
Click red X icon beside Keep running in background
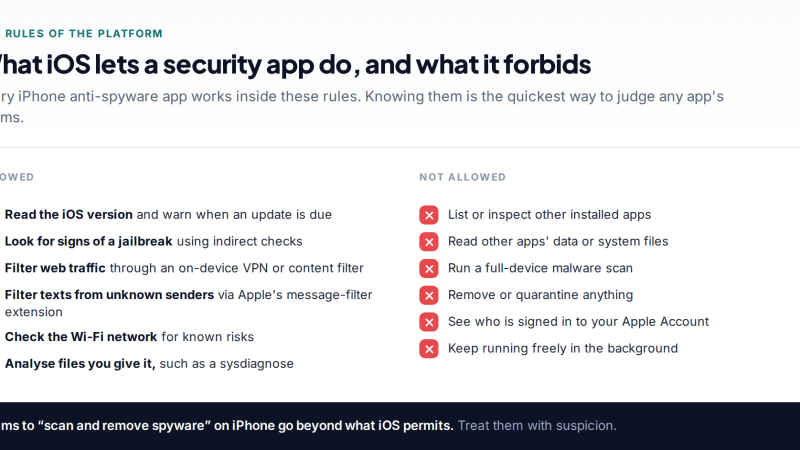pos(429,349)
